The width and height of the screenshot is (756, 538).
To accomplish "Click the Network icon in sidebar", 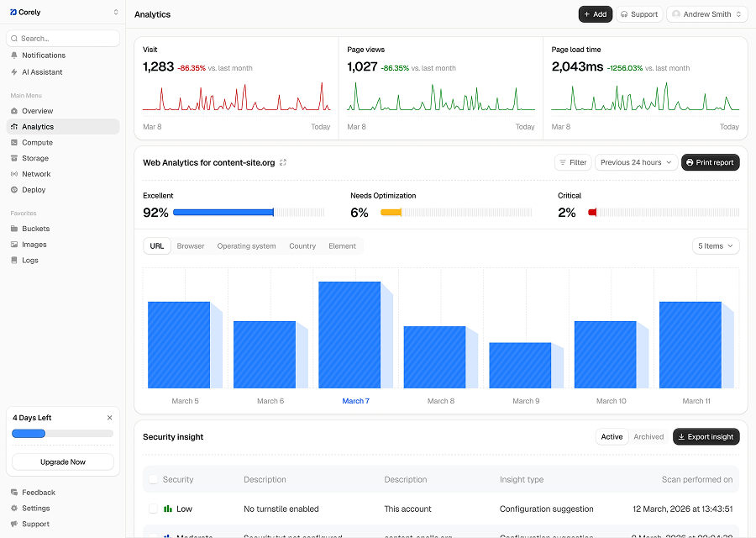I will [14, 174].
